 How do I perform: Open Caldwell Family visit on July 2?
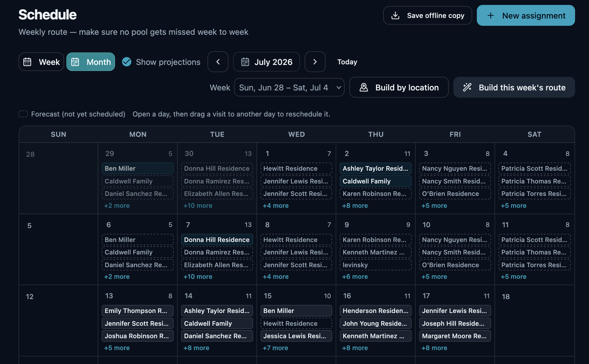376,181
